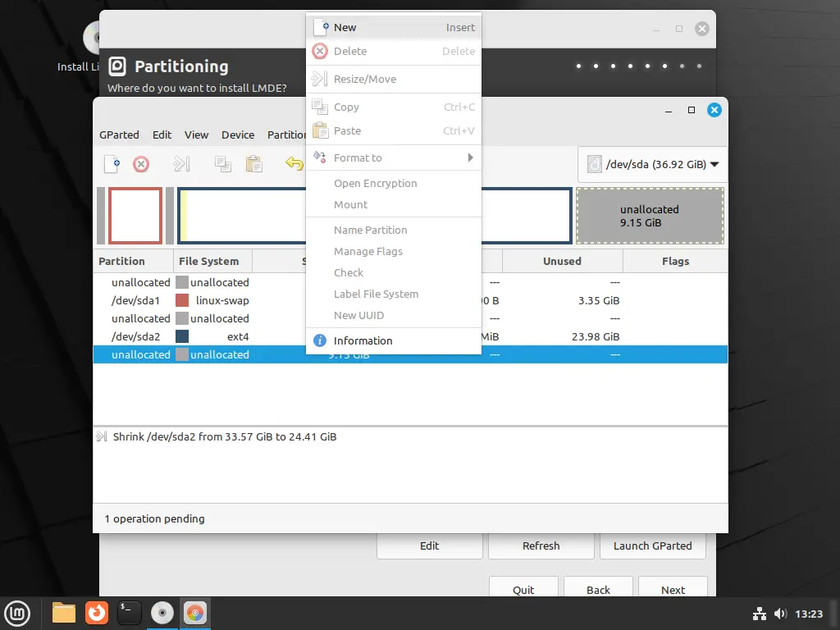Expand the Format to submenu
Viewport: 840px width, 630px height.
click(x=394, y=157)
